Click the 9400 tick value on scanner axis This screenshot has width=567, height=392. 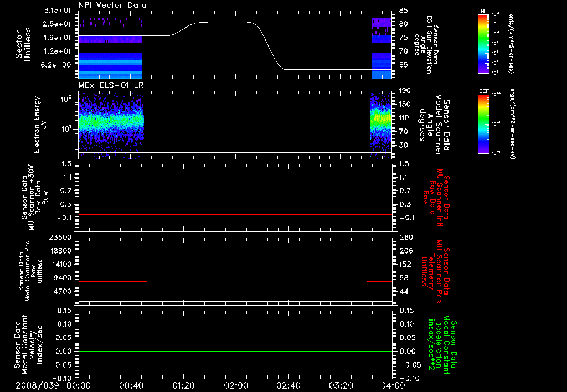[63, 278]
